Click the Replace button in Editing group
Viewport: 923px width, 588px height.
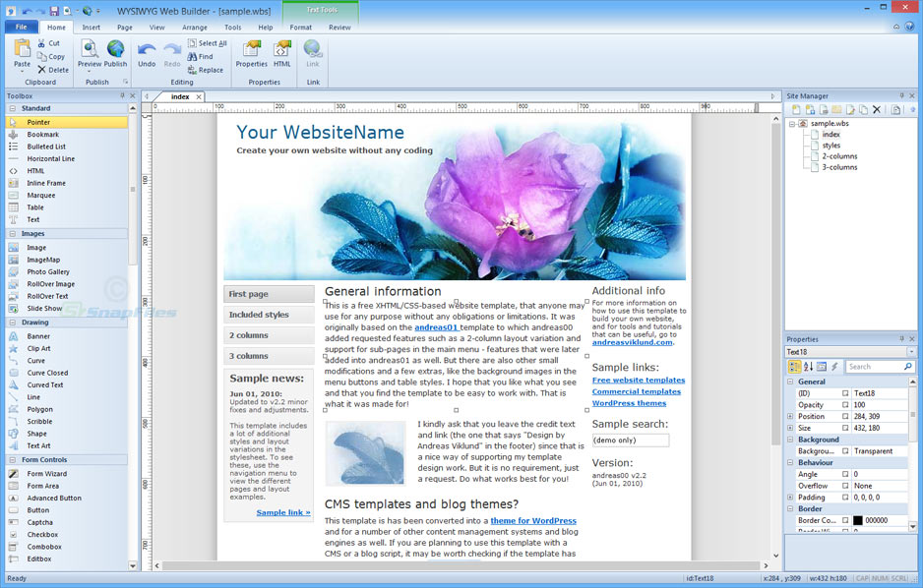(x=206, y=70)
